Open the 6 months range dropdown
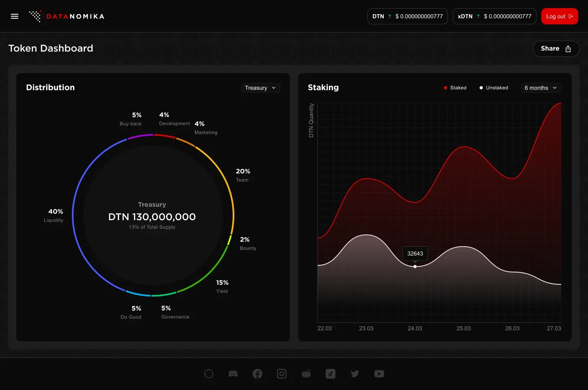The height and width of the screenshot is (390, 588). coord(541,88)
